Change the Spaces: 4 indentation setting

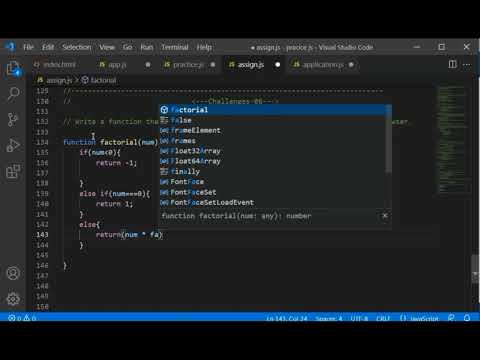pyautogui.click(x=329, y=319)
